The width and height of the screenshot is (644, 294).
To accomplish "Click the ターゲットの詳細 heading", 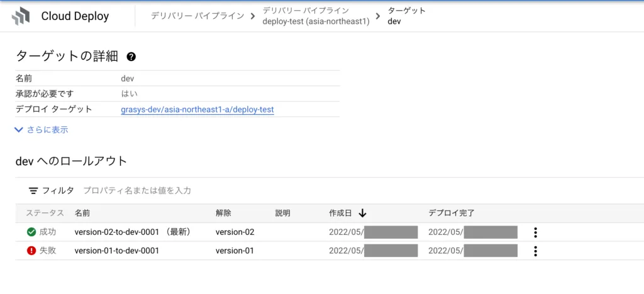I will 67,56.
